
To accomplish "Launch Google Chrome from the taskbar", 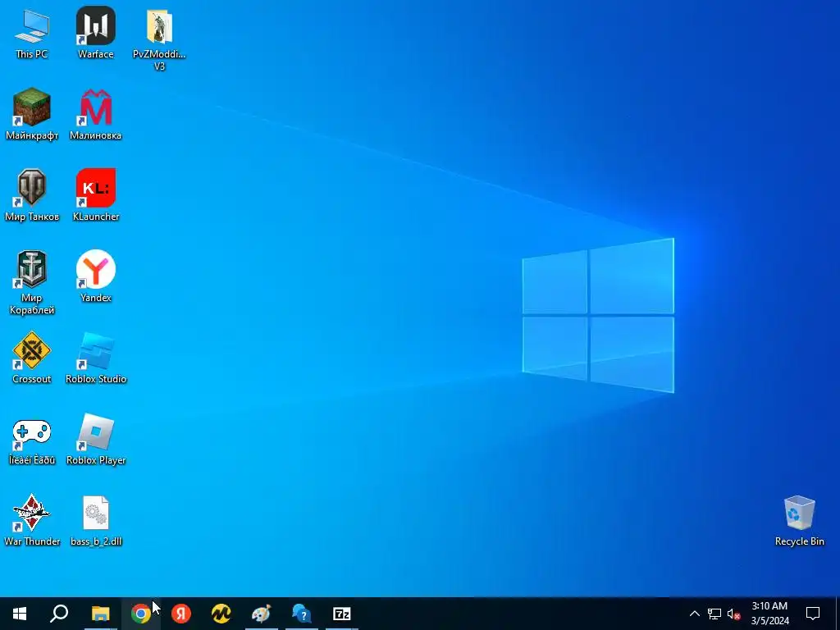I will pos(140,614).
